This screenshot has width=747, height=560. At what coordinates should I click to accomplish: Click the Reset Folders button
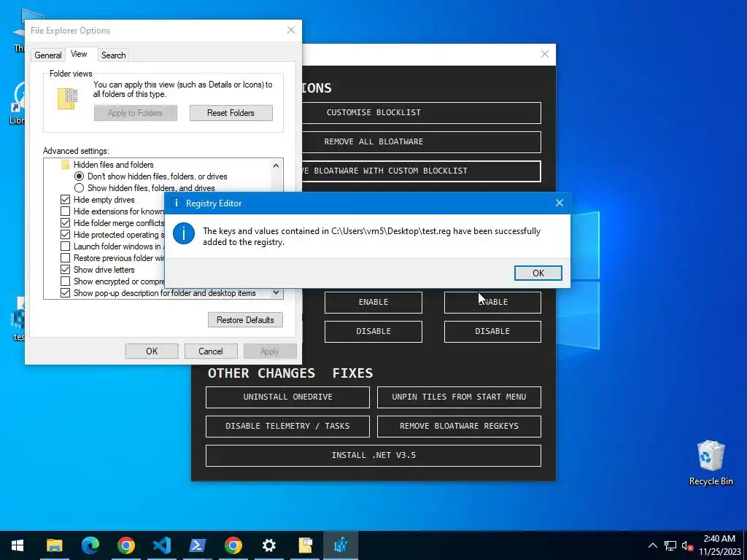click(231, 113)
